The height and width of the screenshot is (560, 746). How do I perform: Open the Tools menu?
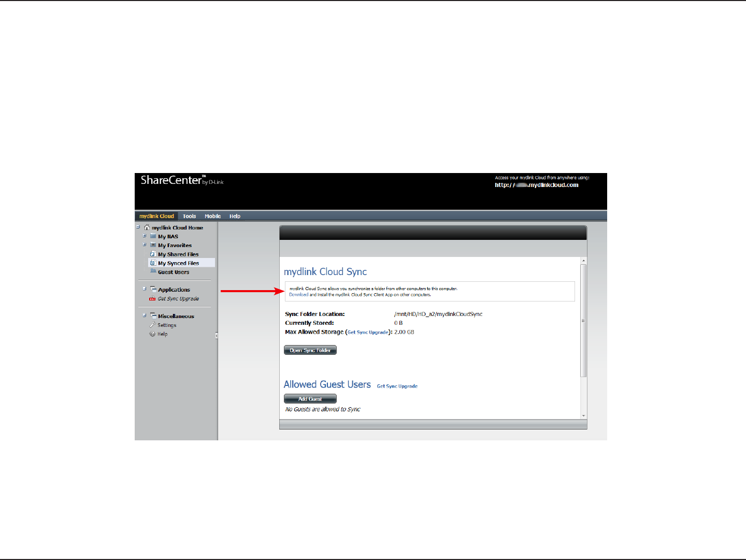pos(189,216)
